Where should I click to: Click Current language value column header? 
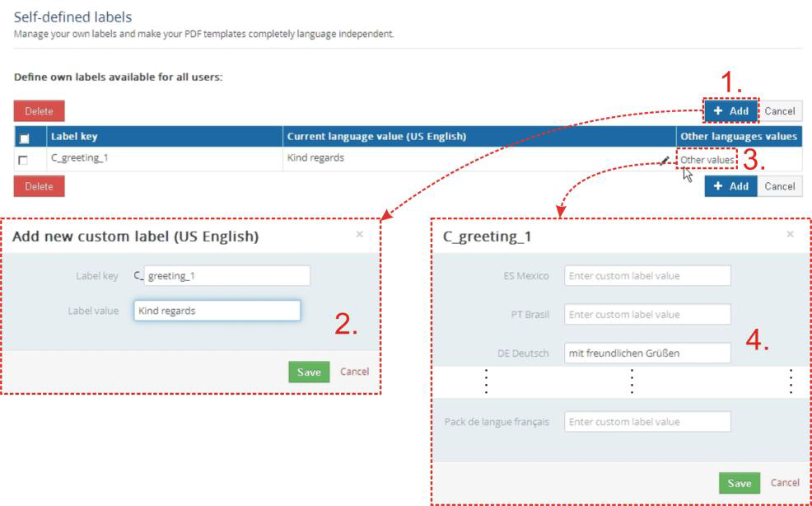coord(479,136)
